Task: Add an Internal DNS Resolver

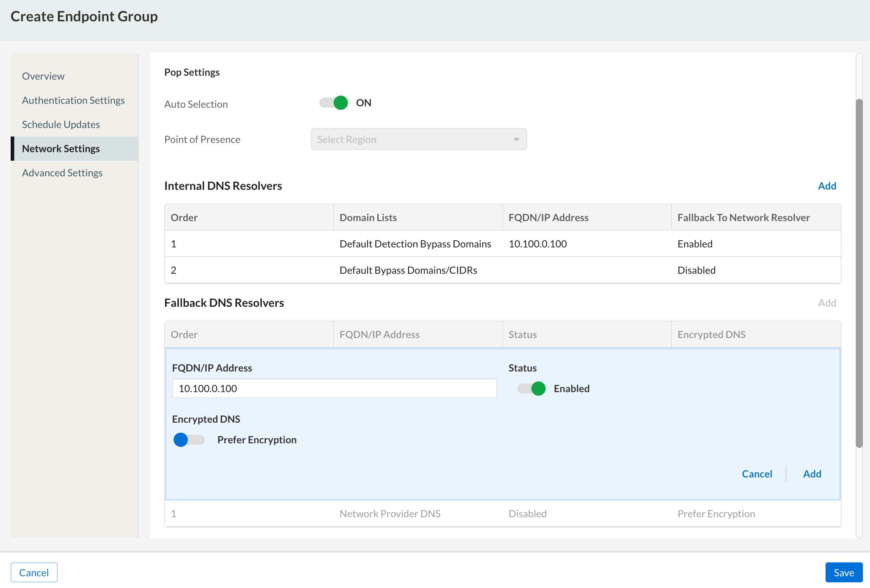Action: pos(827,186)
